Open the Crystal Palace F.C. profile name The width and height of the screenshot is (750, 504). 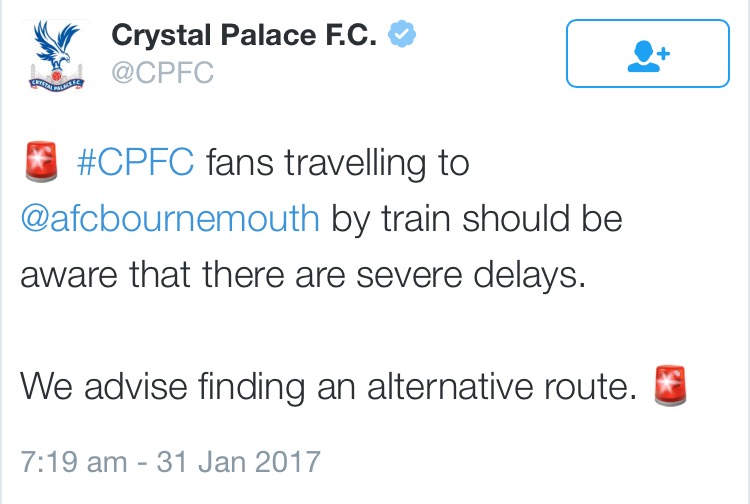click(245, 37)
